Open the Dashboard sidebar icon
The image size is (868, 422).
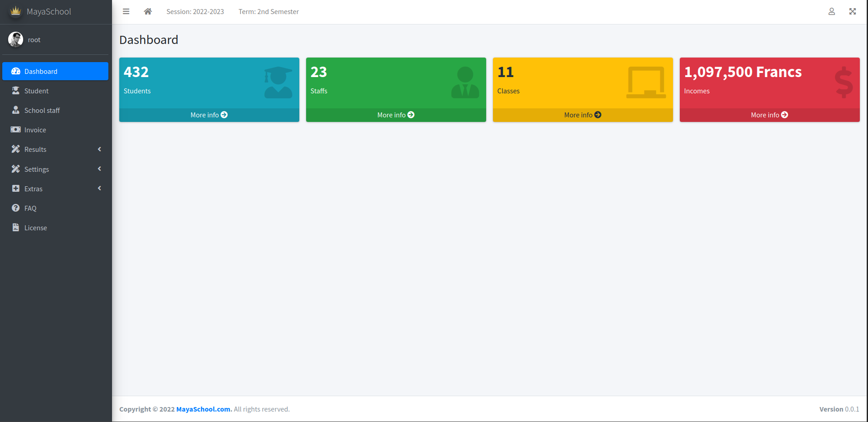pos(16,71)
